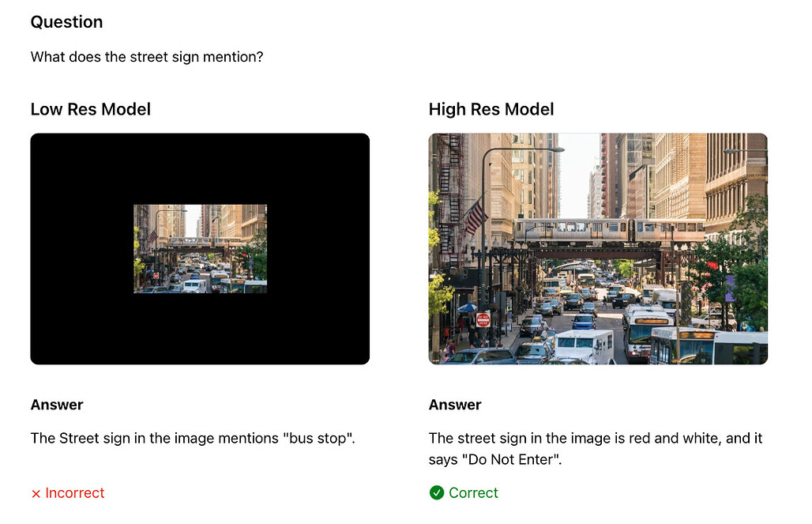
Task: Click the red Incorrect label
Action: tap(74, 493)
